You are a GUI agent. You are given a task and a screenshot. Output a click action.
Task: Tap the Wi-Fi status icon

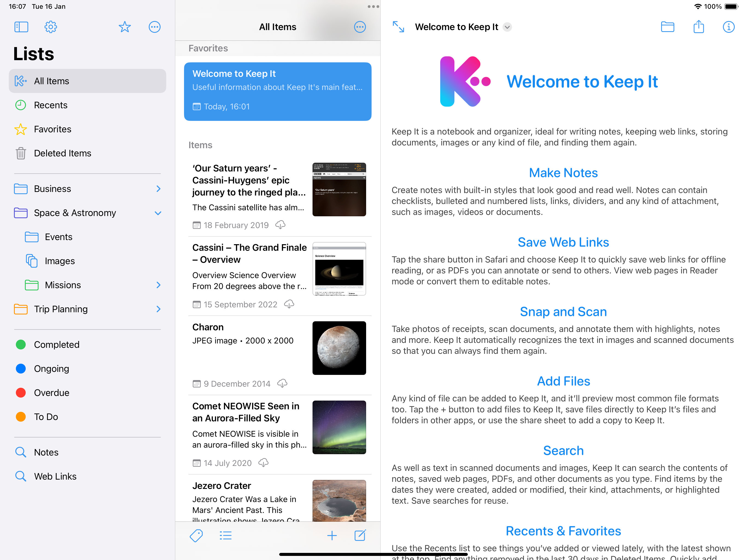pos(698,6)
